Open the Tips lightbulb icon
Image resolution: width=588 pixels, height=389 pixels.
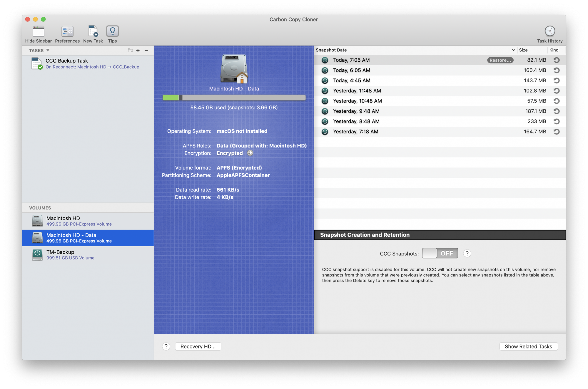tap(112, 31)
